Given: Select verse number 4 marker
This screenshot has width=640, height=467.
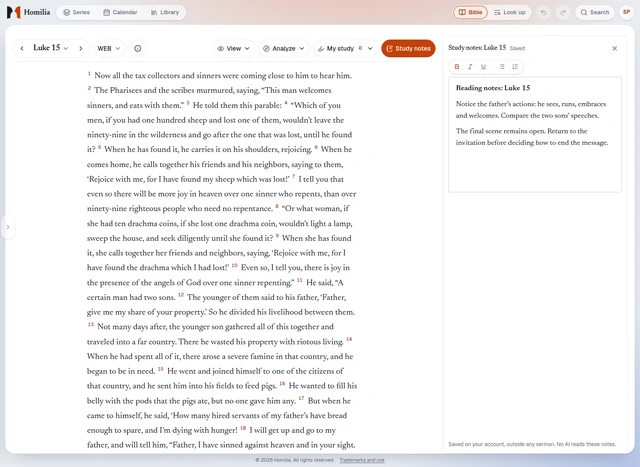Looking at the screenshot, I should click(286, 103).
